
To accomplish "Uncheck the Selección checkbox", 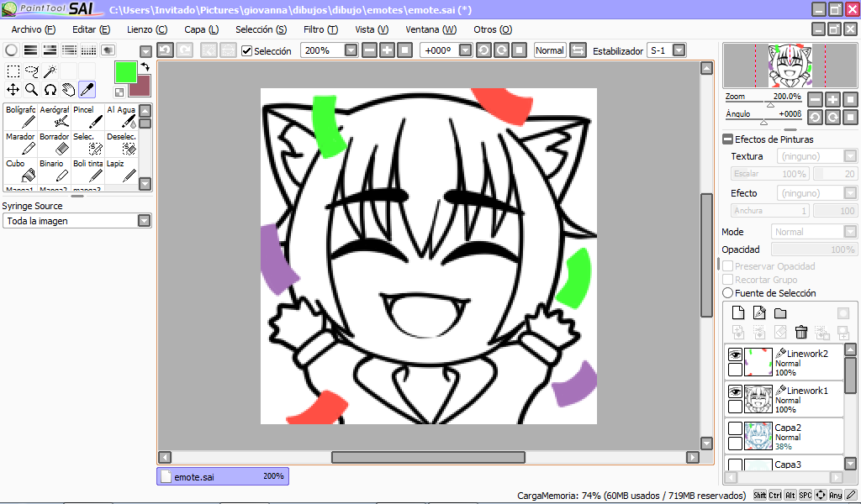I will tap(246, 51).
